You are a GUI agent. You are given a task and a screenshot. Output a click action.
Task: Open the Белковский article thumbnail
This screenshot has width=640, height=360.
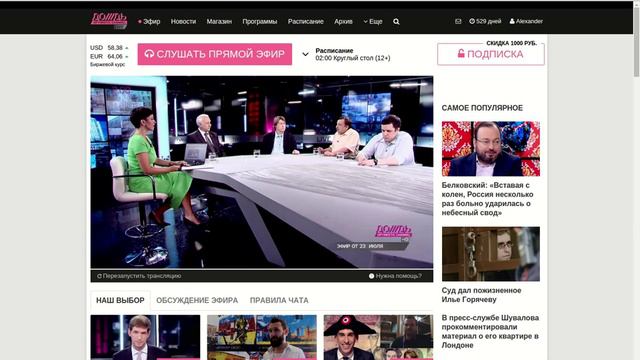click(x=491, y=149)
